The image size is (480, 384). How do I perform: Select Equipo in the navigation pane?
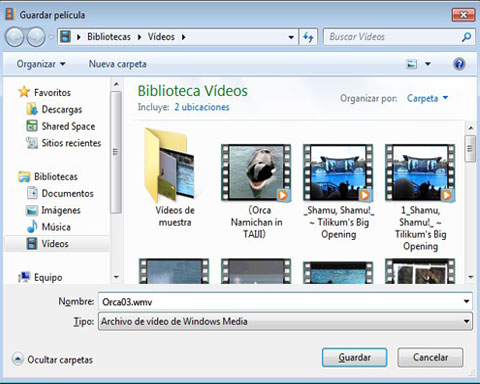48,277
